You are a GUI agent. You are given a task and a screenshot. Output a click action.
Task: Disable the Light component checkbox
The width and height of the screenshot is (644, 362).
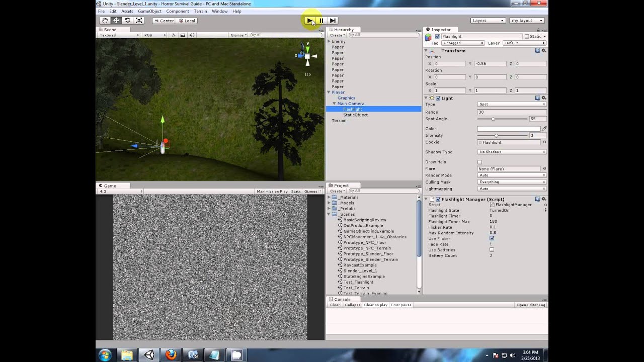pos(438,98)
